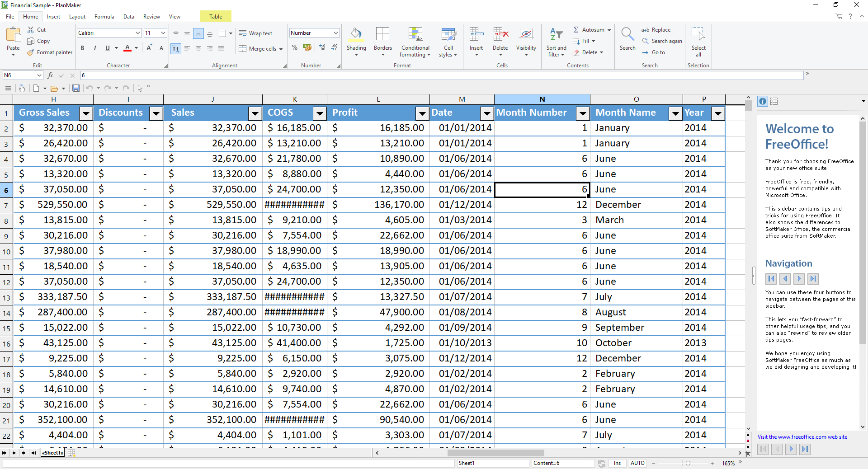Screen dimensions: 868x469
Task: Toggle Wrap text
Action: coord(256,33)
